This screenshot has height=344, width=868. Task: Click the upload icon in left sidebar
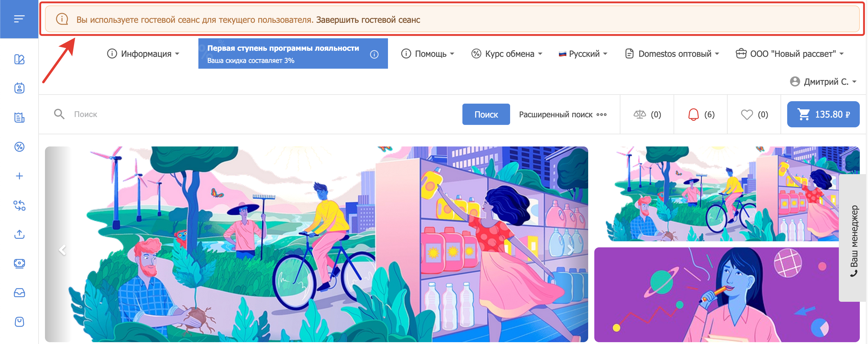[19, 234]
